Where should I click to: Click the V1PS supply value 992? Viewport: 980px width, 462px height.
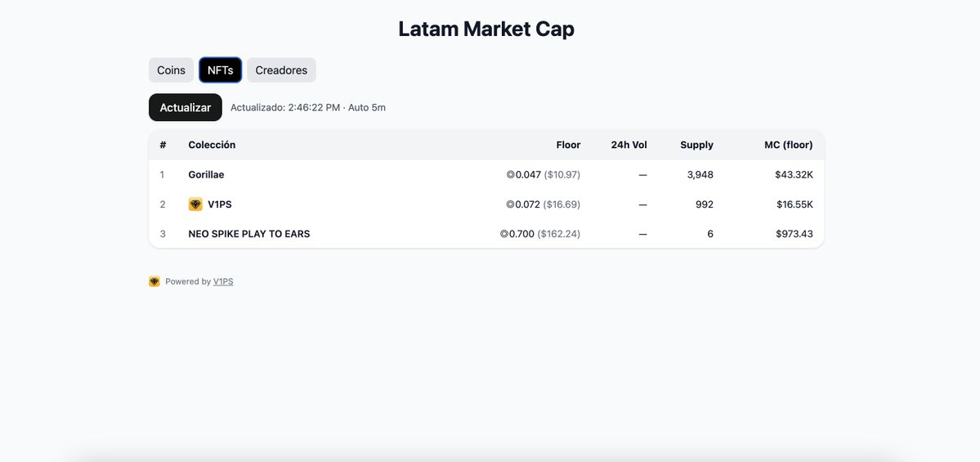704,204
